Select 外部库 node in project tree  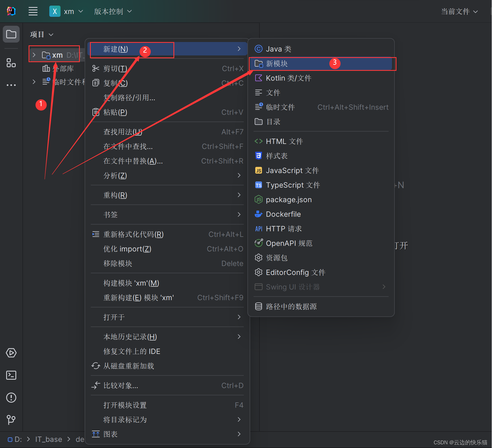(58, 68)
